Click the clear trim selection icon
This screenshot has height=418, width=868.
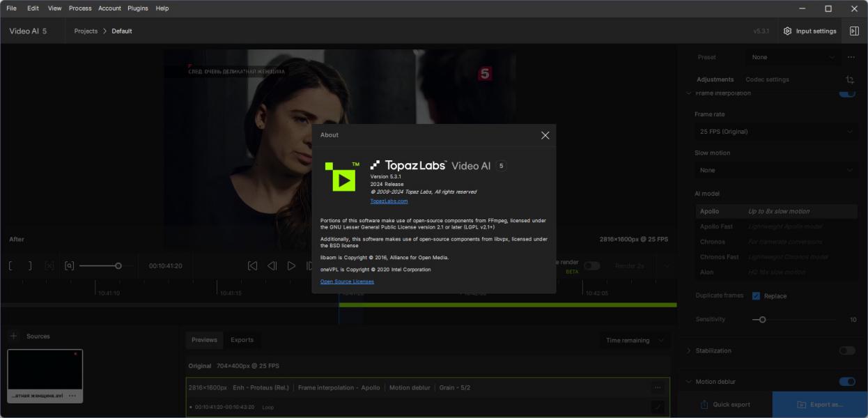[49, 266]
